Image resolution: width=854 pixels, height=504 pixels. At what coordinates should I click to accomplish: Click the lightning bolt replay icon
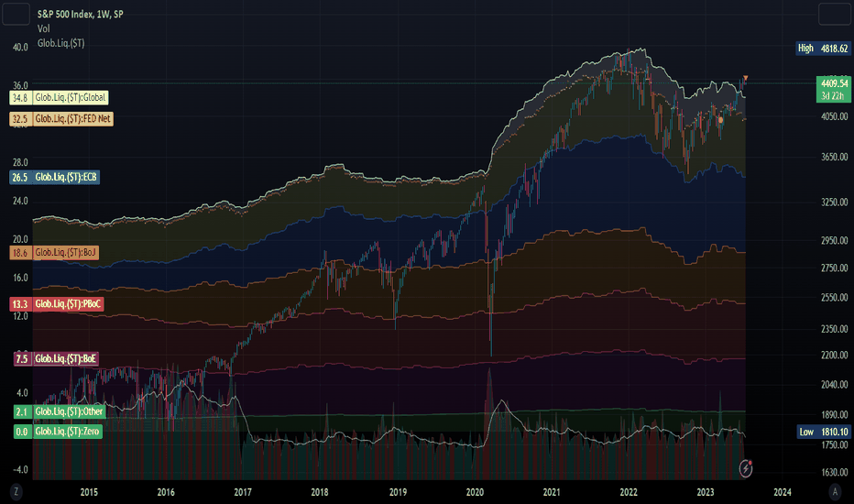(x=746, y=468)
